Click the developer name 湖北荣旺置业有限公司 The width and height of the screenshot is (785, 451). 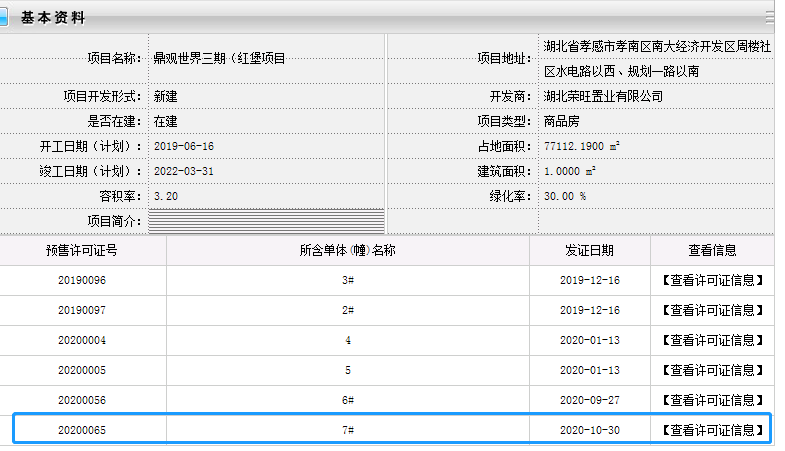click(x=603, y=97)
